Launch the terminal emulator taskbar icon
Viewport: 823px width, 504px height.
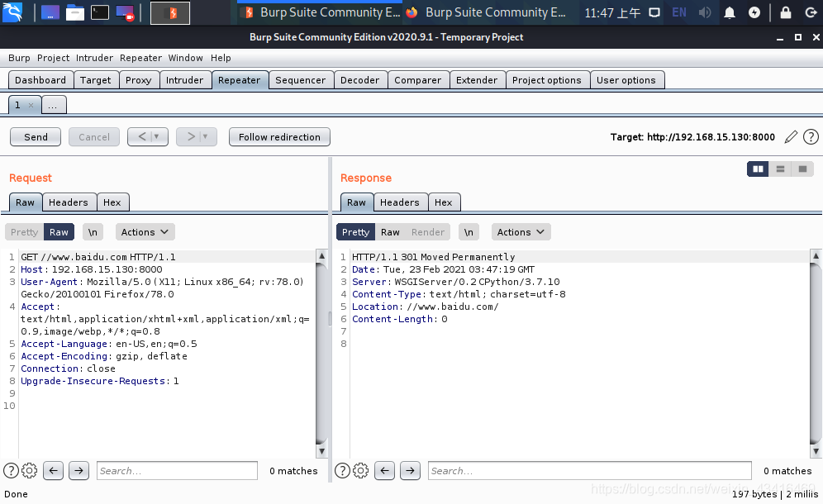point(100,12)
